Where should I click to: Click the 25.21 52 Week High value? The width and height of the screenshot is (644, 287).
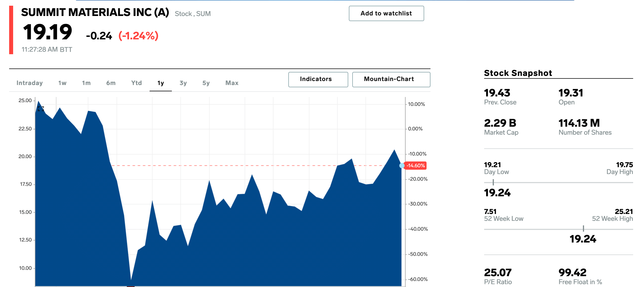pyautogui.click(x=624, y=212)
